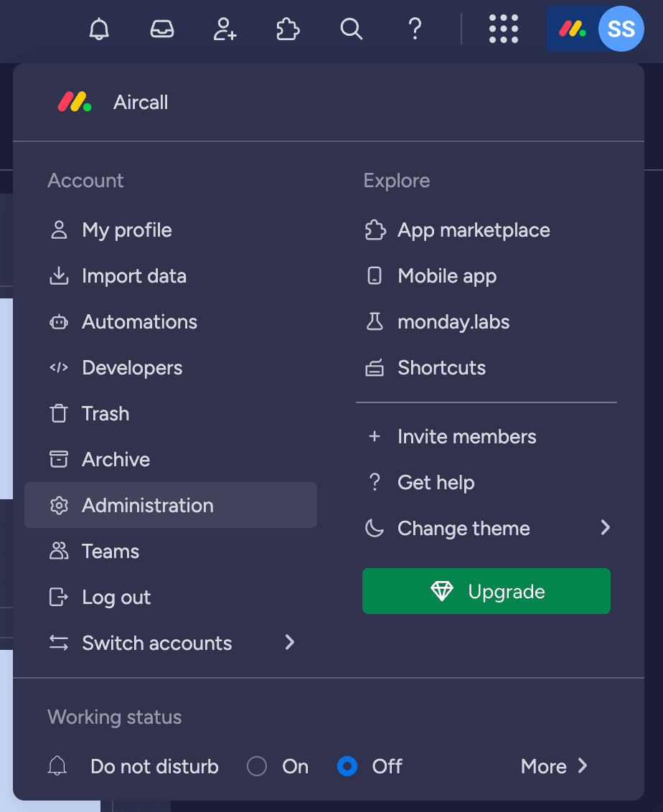
Task: Open the nine-dot products switcher
Action: point(503,29)
